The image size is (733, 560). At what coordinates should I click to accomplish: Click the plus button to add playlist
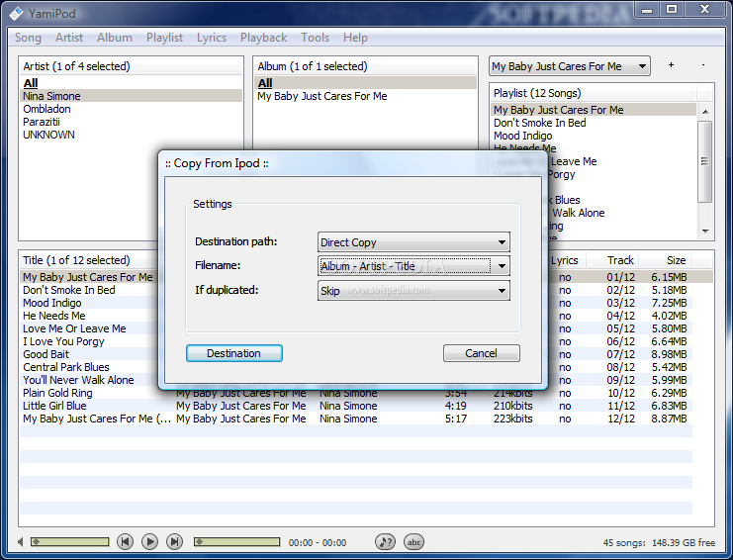pyautogui.click(x=671, y=65)
